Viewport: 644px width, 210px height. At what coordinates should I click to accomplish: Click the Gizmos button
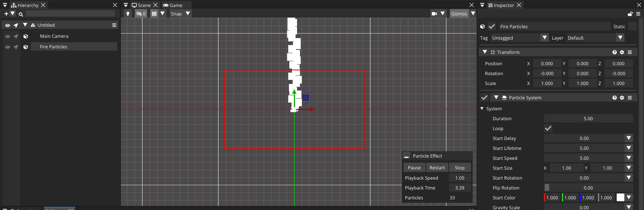click(459, 14)
